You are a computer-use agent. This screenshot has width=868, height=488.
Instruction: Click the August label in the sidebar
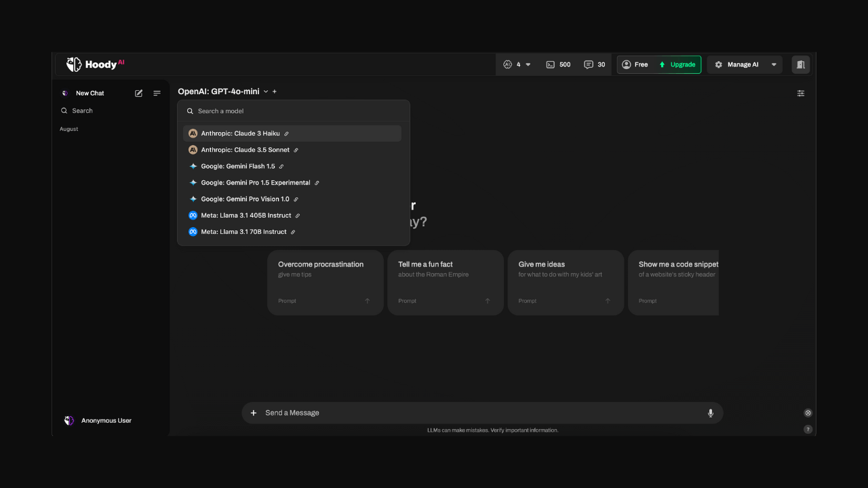[68, 129]
